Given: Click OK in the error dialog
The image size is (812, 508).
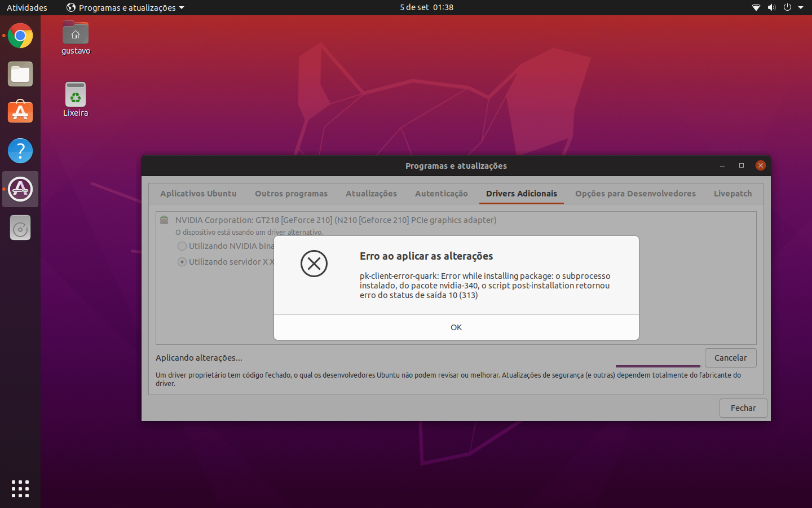Looking at the screenshot, I should tap(456, 327).
